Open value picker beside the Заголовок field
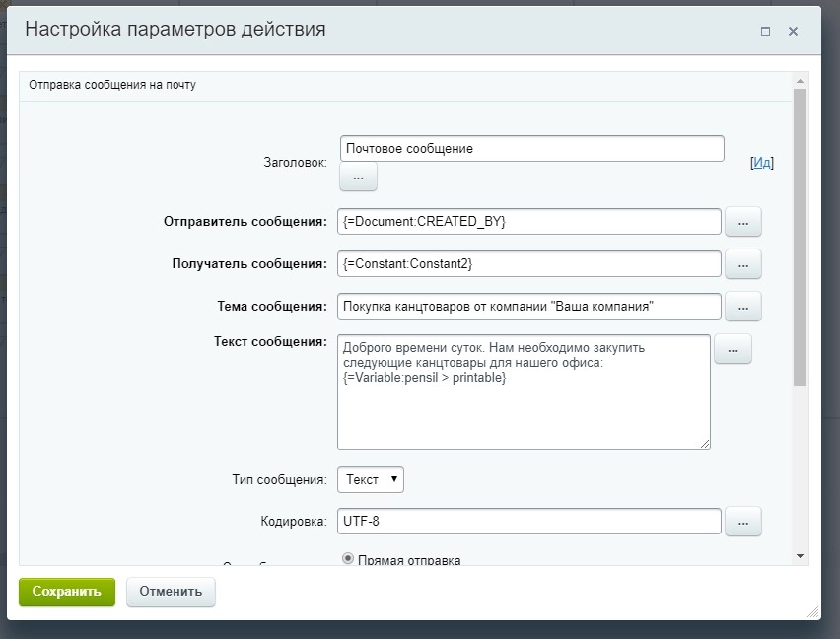The image size is (840, 639). 357,177
